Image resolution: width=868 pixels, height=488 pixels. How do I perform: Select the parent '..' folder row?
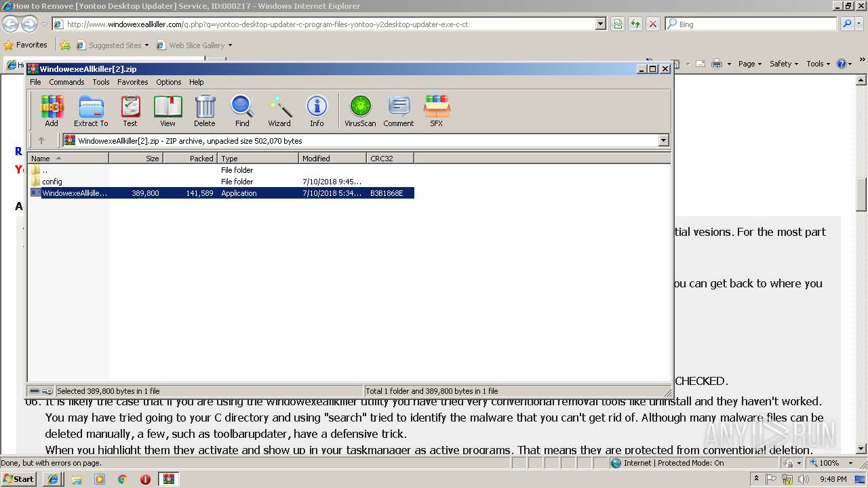coord(221,170)
